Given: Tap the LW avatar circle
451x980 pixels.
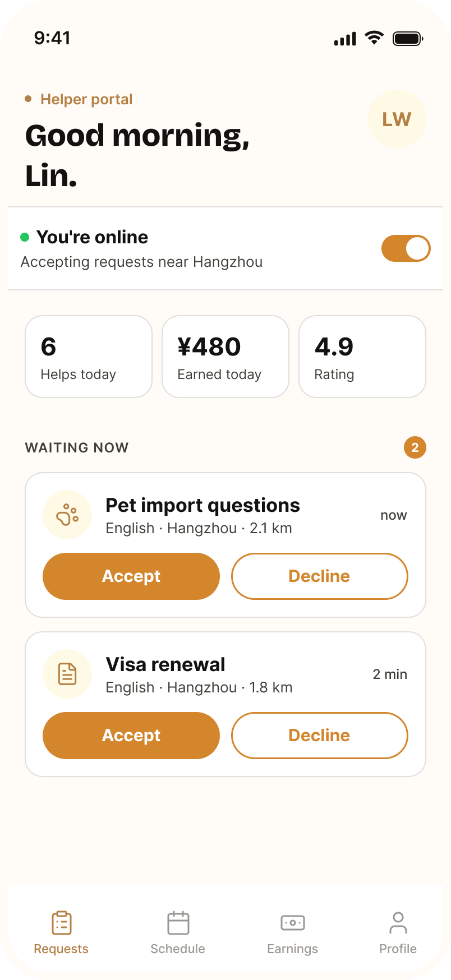Looking at the screenshot, I should (x=397, y=119).
